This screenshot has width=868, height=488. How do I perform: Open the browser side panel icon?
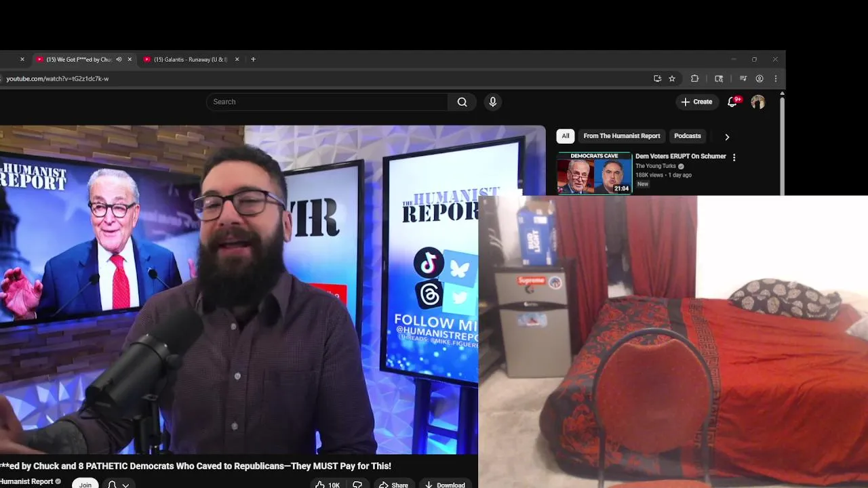719,79
